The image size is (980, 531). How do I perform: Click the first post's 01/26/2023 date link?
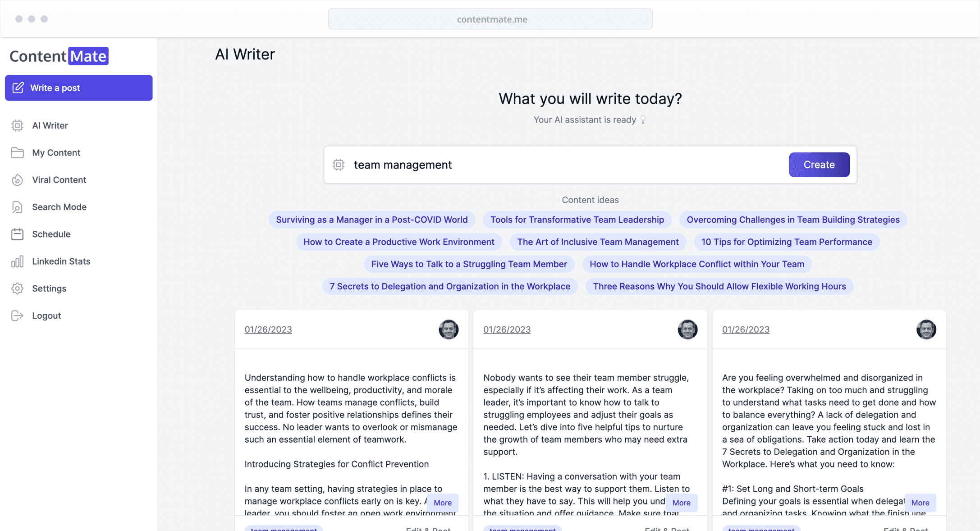coord(268,330)
